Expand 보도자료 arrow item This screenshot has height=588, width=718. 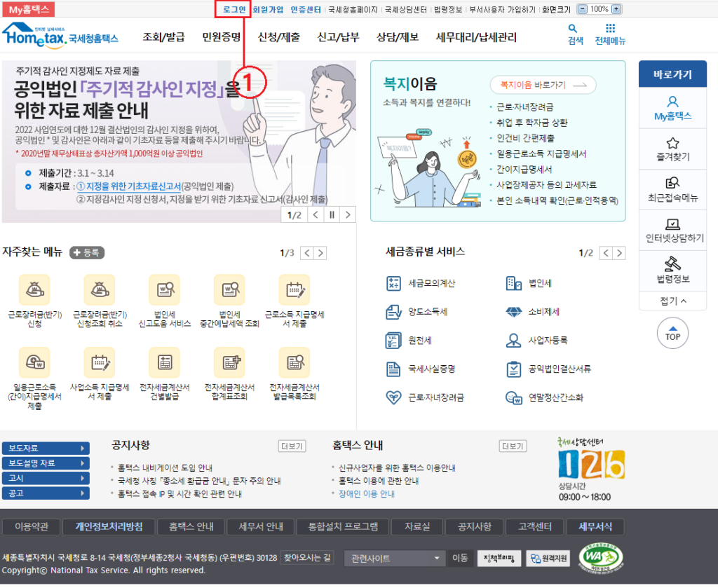(46, 448)
